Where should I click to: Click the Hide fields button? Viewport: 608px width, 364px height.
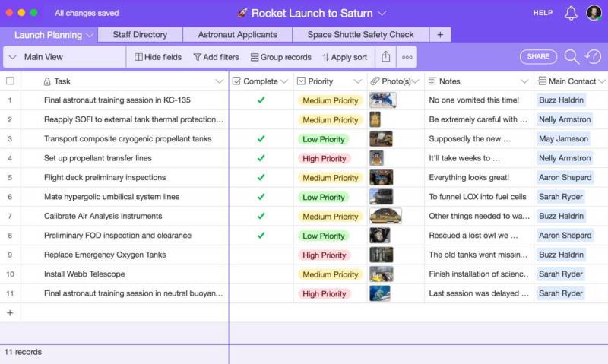tap(158, 57)
